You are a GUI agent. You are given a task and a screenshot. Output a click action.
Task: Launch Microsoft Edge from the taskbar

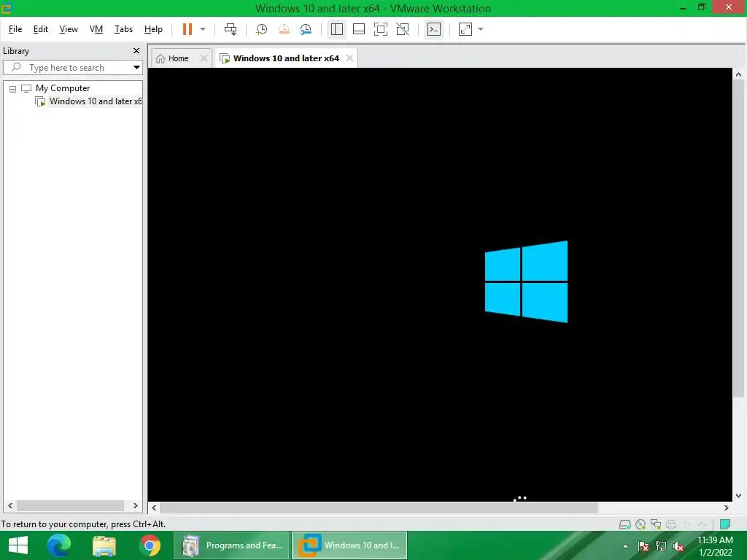(59, 545)
